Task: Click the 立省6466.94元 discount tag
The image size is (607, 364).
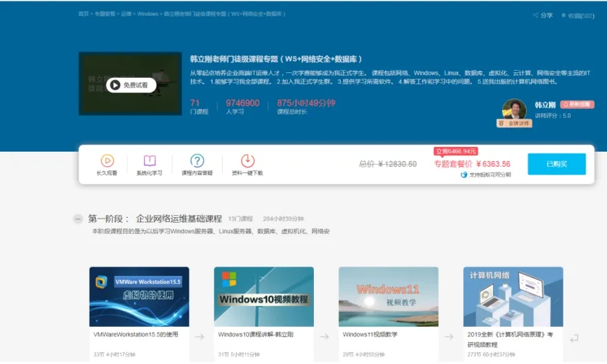Action: click(456, 151)
